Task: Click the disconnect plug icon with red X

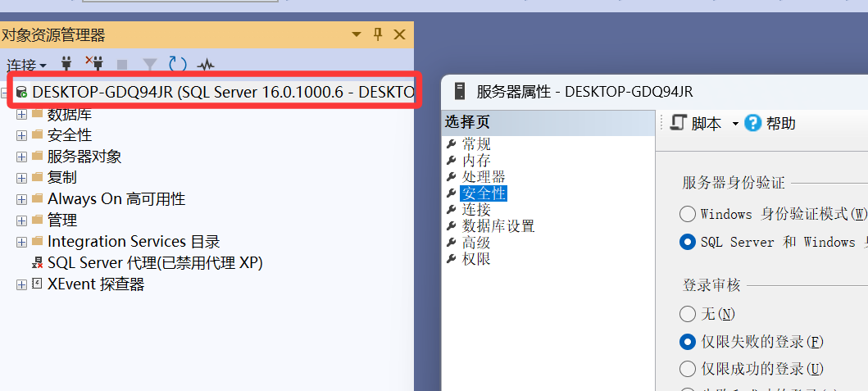Action: point(94,64)
